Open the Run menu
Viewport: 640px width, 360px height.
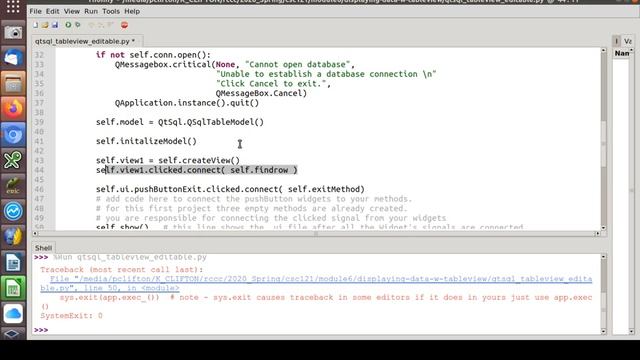(x=91, y=11)
